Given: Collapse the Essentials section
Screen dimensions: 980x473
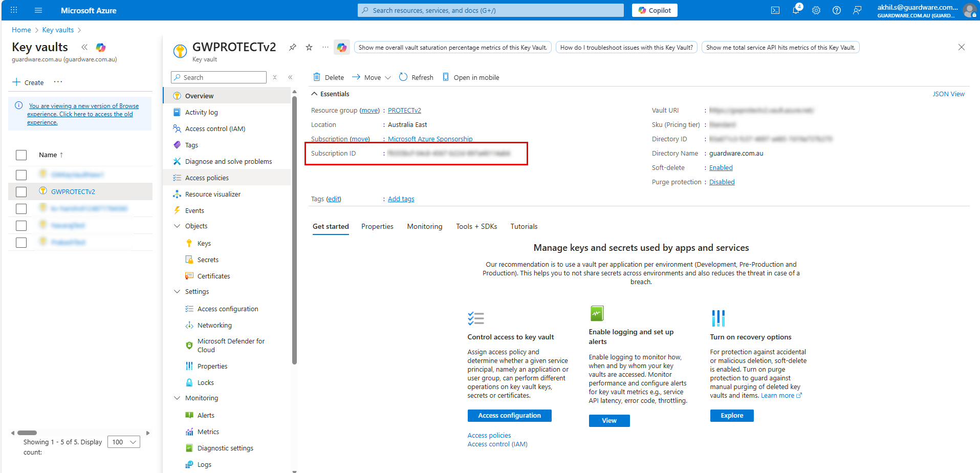Looking at the screenshot, I should 314,94.
